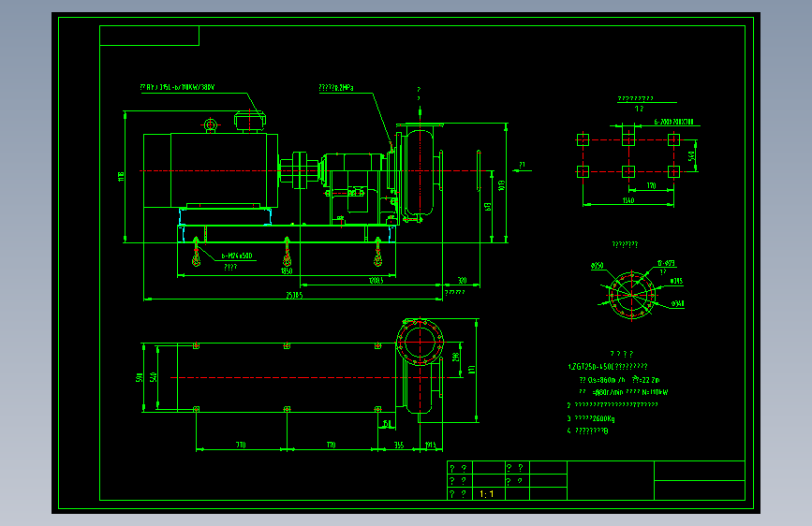The image size is (812, 526).
Task: Click the 1:1 scale value in title block
Action: 487,494
